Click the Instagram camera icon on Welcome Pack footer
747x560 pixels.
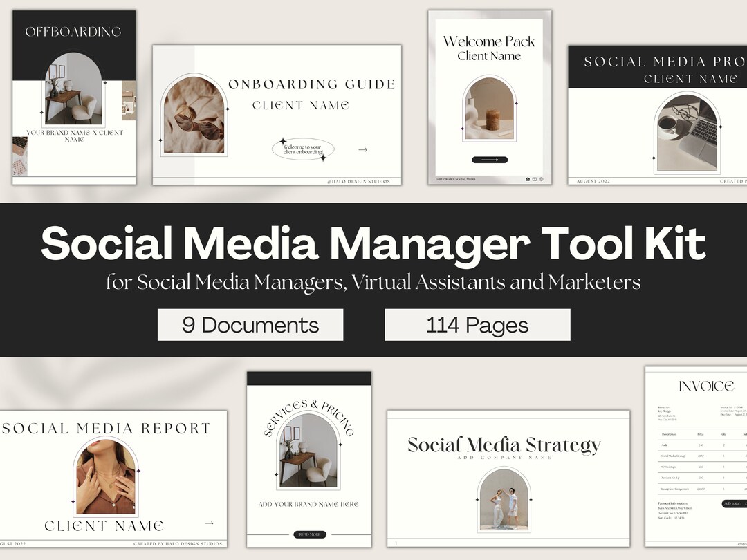click(527, 179)
